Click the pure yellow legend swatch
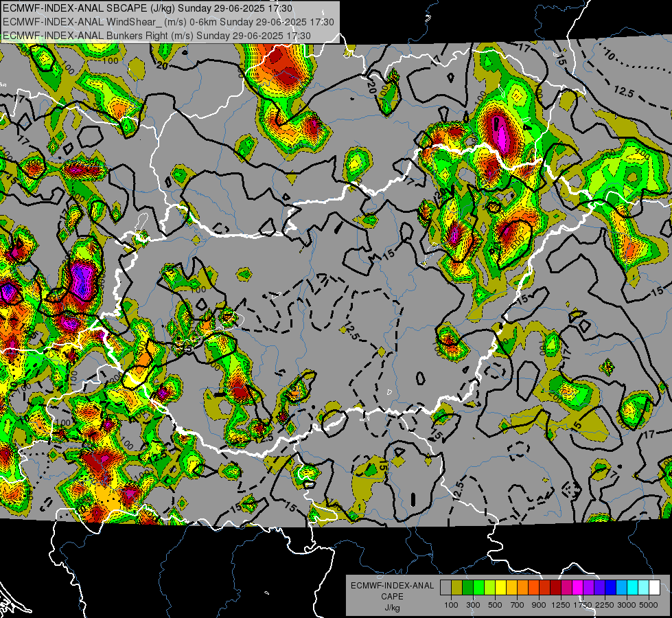 point(500,588)
